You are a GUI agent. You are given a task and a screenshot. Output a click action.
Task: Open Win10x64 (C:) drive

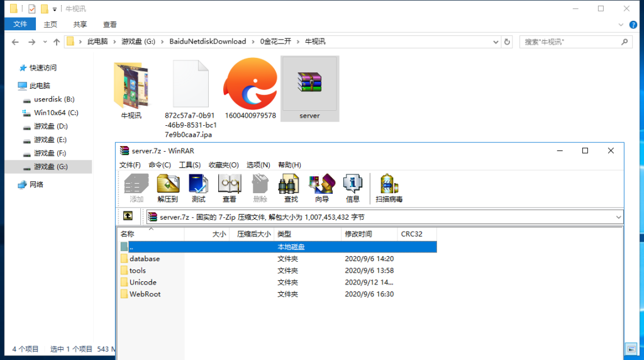(x=56, y=113)
